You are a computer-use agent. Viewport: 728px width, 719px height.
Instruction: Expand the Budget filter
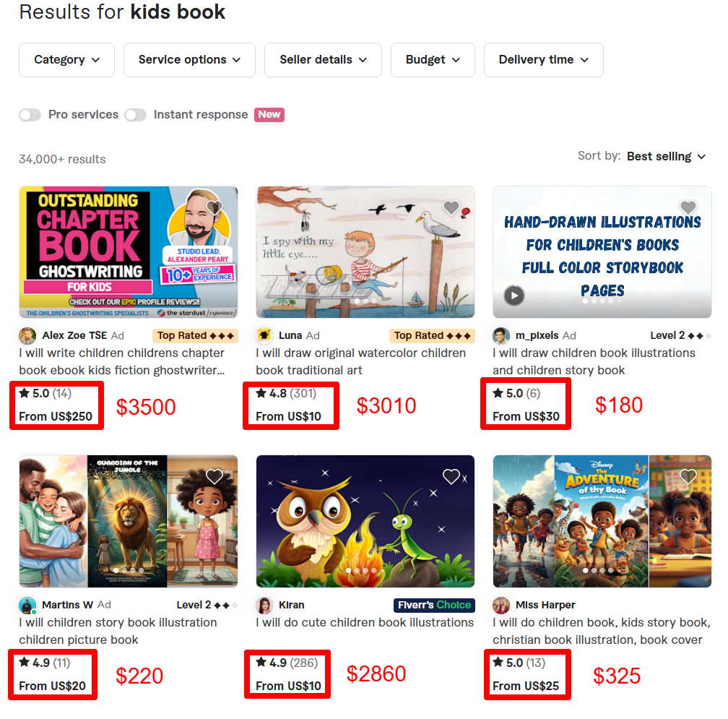click(433, 60)
